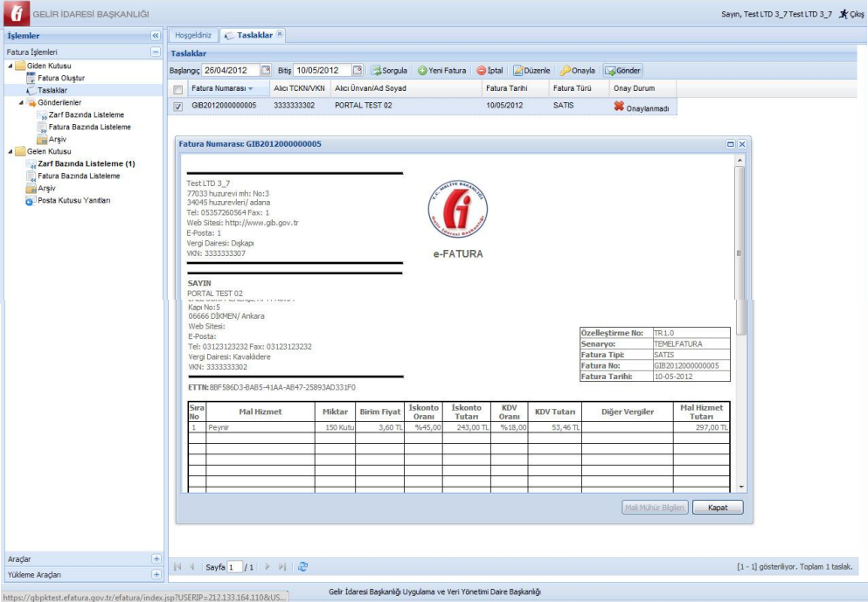Maximize the invoice preview dialog

[x=730, y=144]
